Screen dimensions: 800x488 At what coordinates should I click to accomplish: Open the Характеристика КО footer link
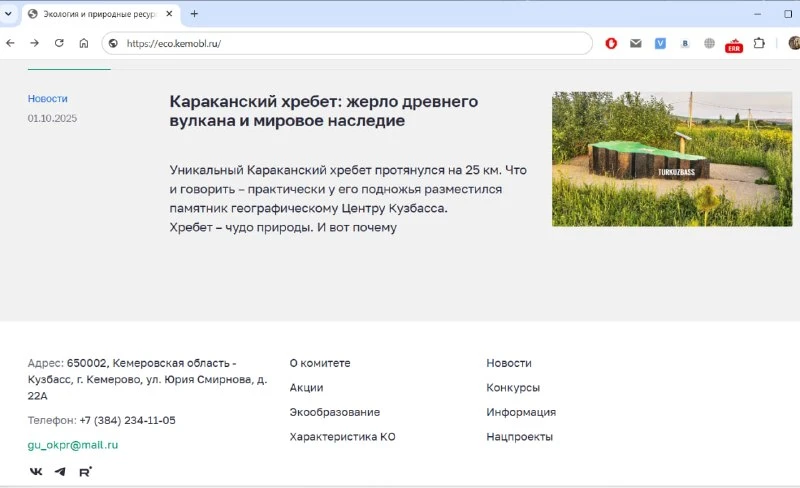point(342,436)
